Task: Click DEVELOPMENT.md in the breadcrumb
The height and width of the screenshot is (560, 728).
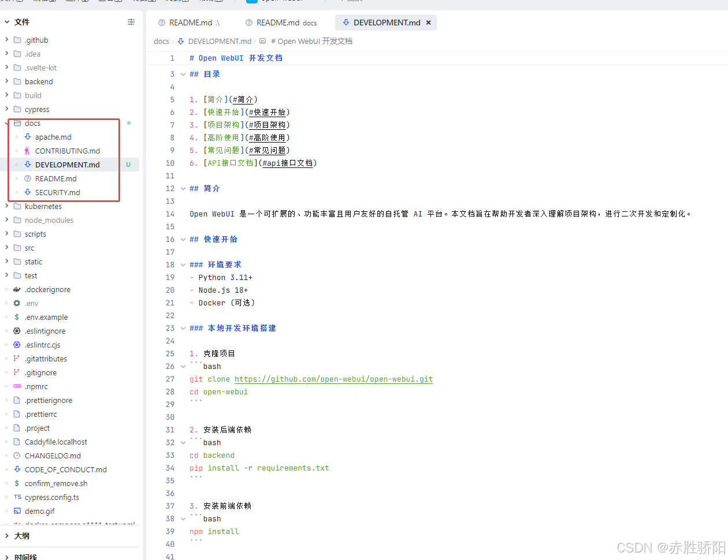Action: tap(220, 41)
